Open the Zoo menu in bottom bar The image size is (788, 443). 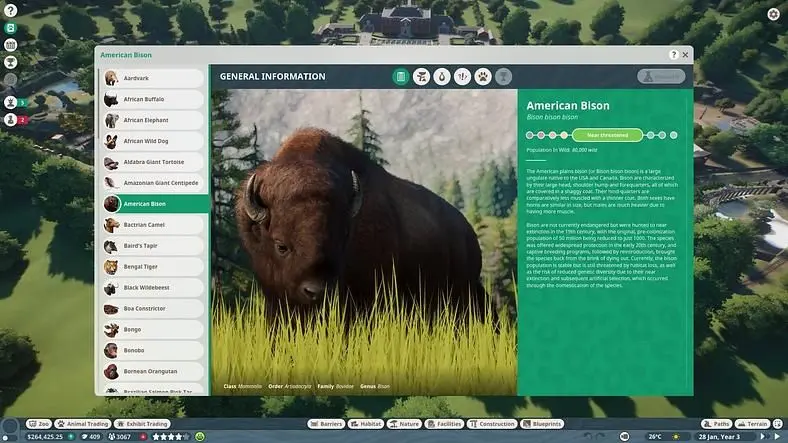[x=39, y=424]
